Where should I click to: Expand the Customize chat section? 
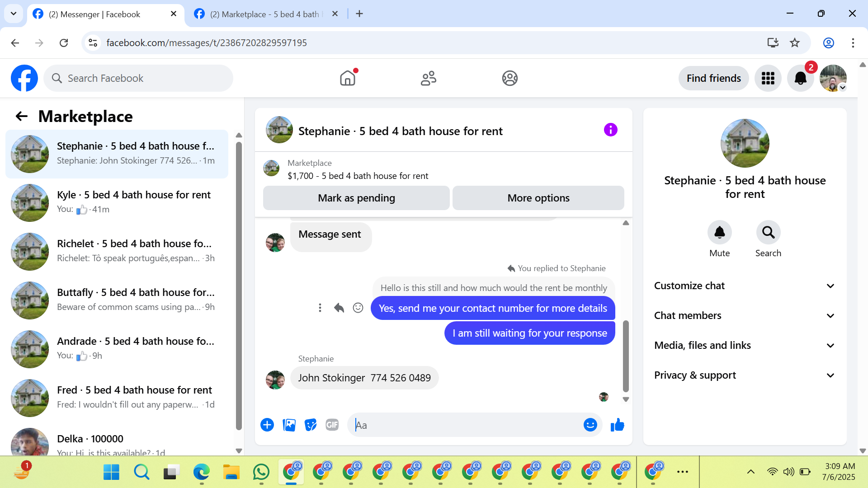click(745, 286)
